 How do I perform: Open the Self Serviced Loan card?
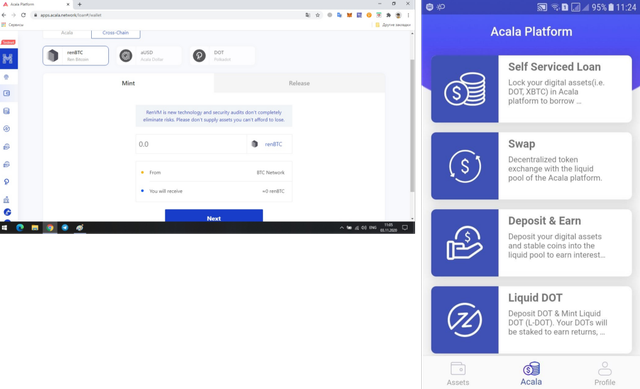pos(531,89)
